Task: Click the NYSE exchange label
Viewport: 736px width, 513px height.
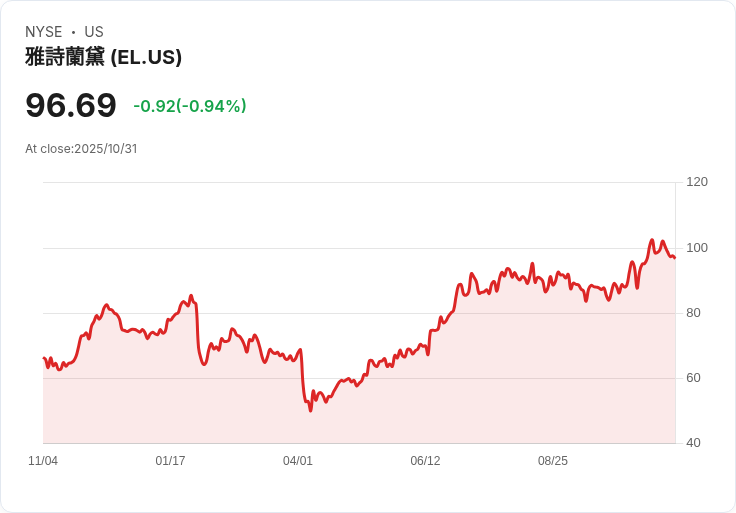Action: point(43,32)
